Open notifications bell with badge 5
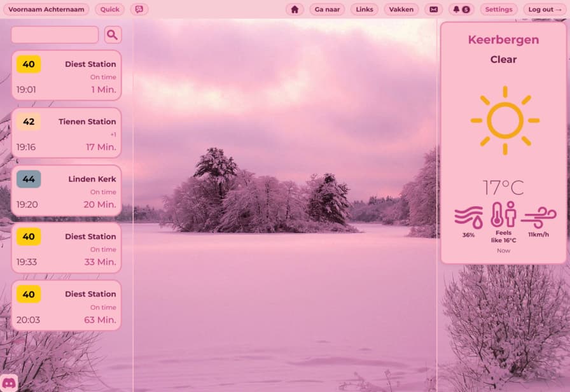Screen dimensions: 570x392 click(x=461, y=10)
